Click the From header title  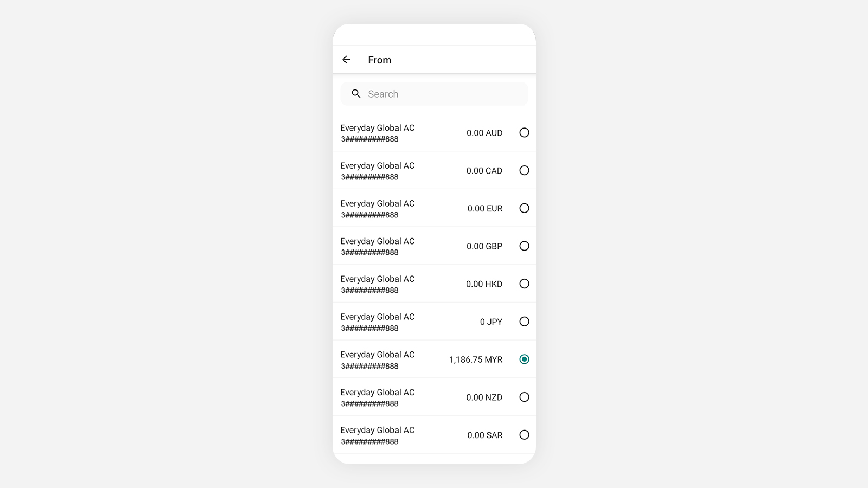coord(379,60)
